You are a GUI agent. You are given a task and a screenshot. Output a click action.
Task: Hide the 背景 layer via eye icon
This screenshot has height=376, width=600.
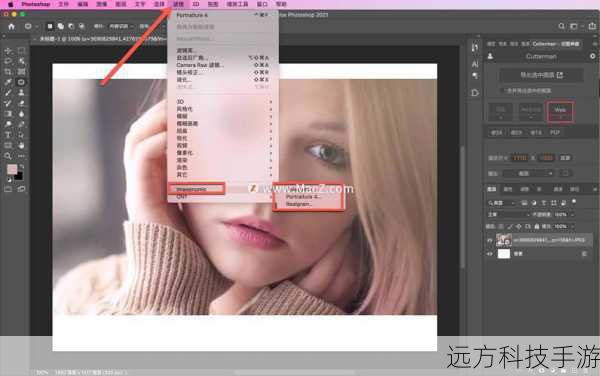click(x=490, y=254)
